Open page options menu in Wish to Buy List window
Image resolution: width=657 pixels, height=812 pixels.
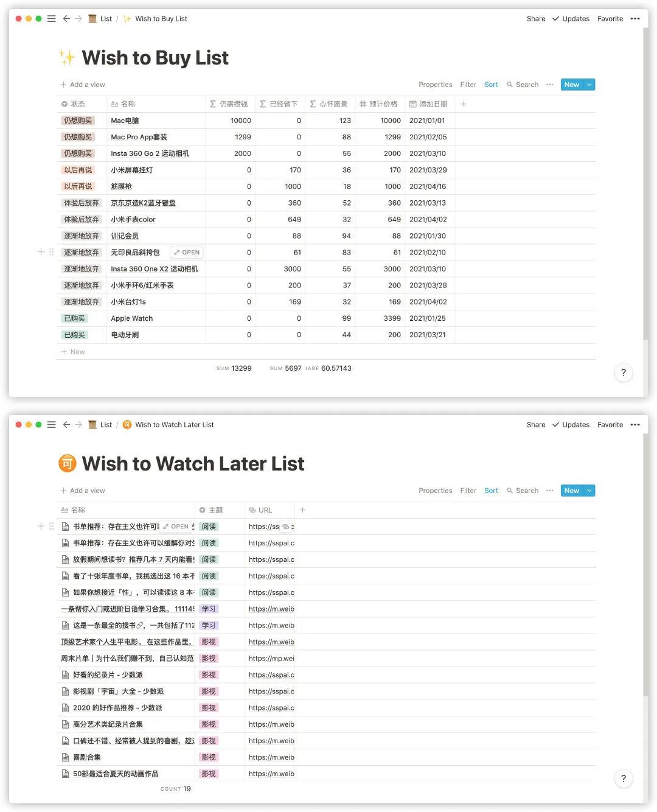(635, 19)
